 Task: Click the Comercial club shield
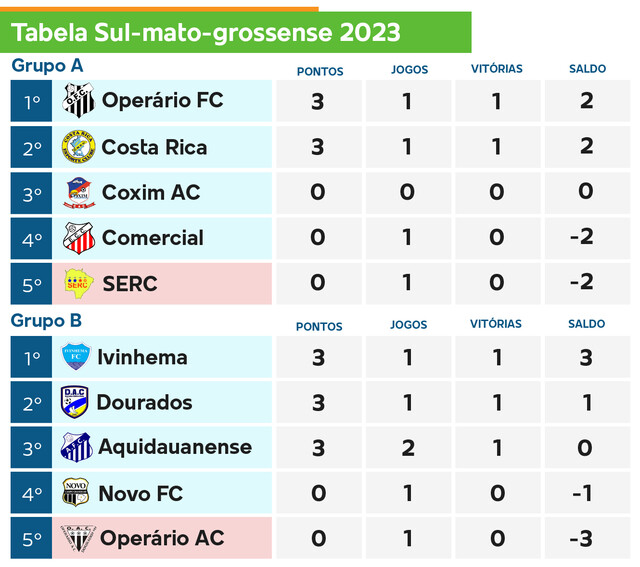tap(78, 238)
